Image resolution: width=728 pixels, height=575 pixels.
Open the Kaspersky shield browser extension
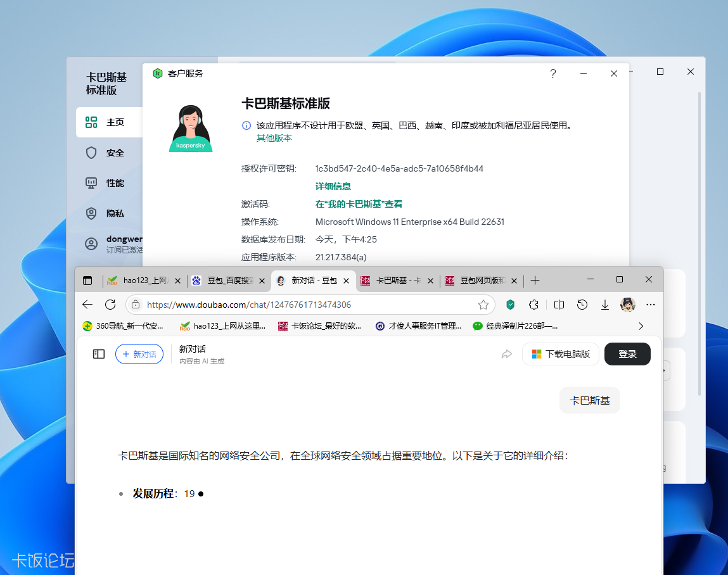(510, 305)
